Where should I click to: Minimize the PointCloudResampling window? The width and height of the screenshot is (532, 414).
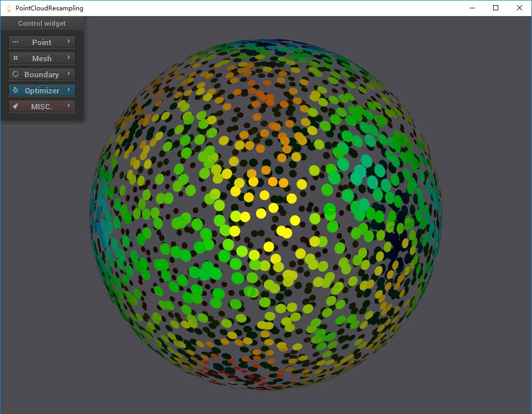point(472,8)
